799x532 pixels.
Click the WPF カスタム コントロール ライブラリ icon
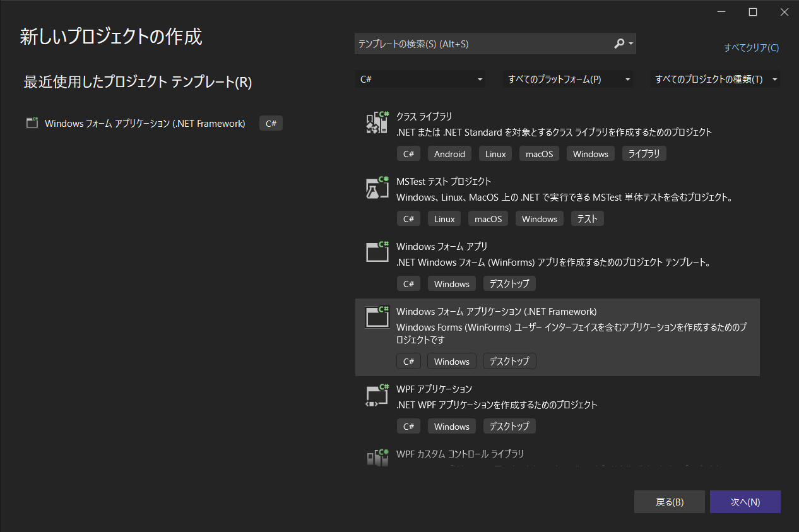point(377,458)
